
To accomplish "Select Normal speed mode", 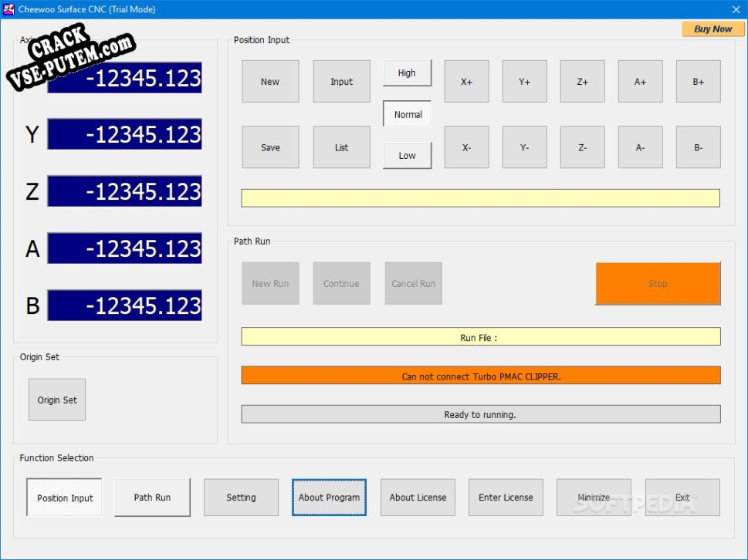I will pyautogui.click(x=408, y=114).
